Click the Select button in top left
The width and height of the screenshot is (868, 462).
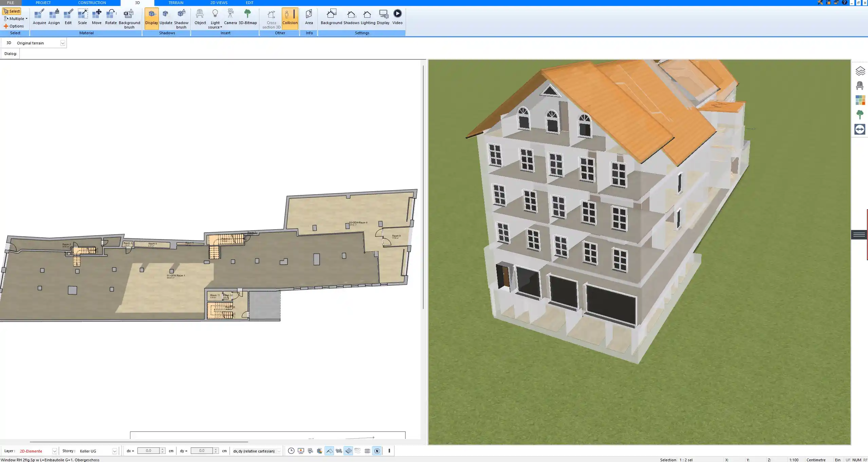(x=12, y=11)
